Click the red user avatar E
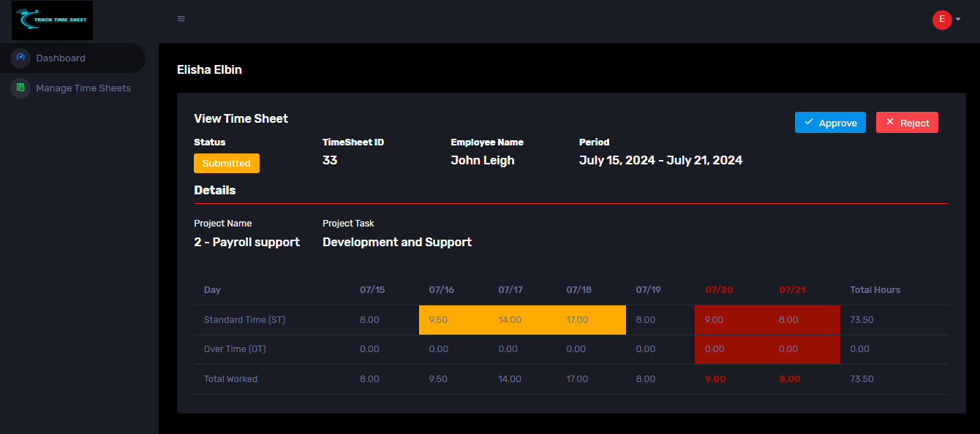 click(x=942, y=20)
